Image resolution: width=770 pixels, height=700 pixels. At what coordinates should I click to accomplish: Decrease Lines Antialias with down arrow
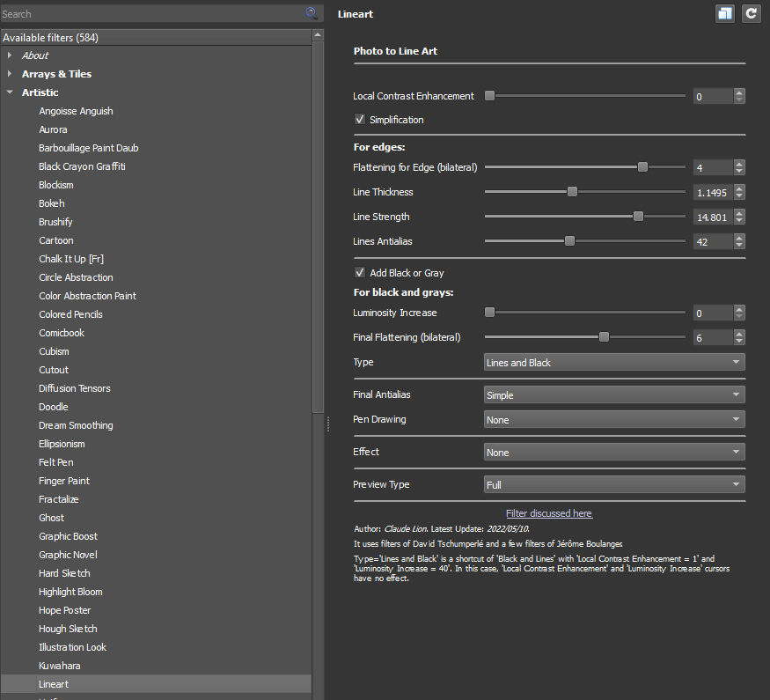coord(739,245)
